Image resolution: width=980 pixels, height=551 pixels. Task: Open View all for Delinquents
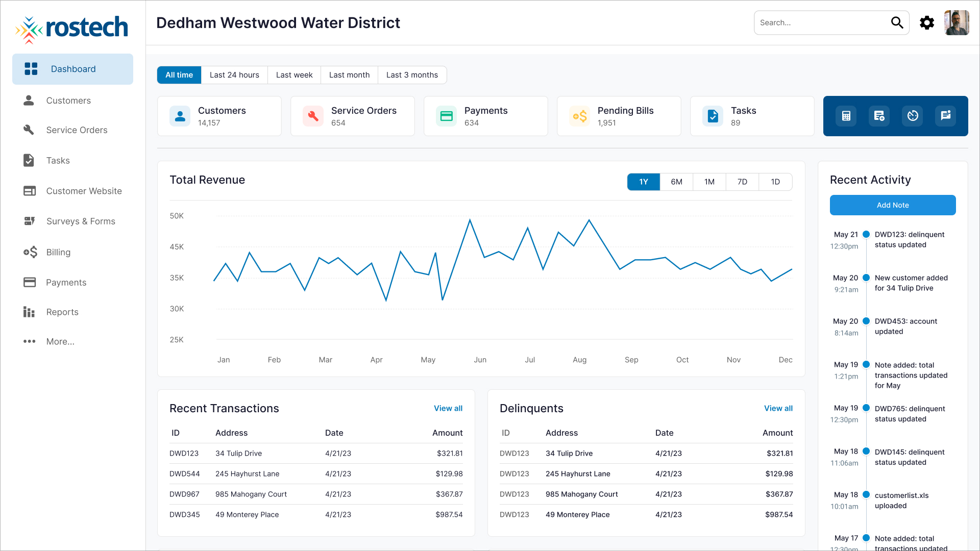click(778, 409)
